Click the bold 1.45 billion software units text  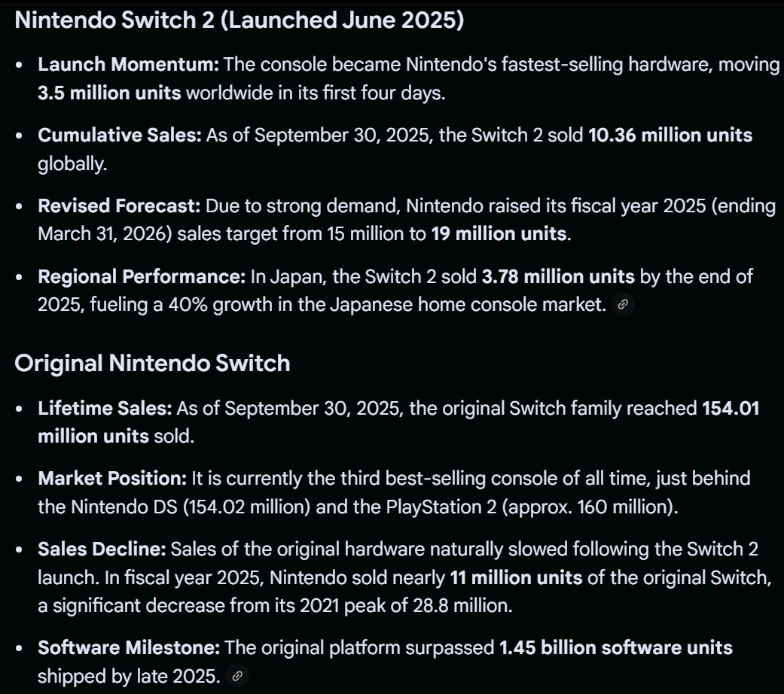tap(615, 647)
